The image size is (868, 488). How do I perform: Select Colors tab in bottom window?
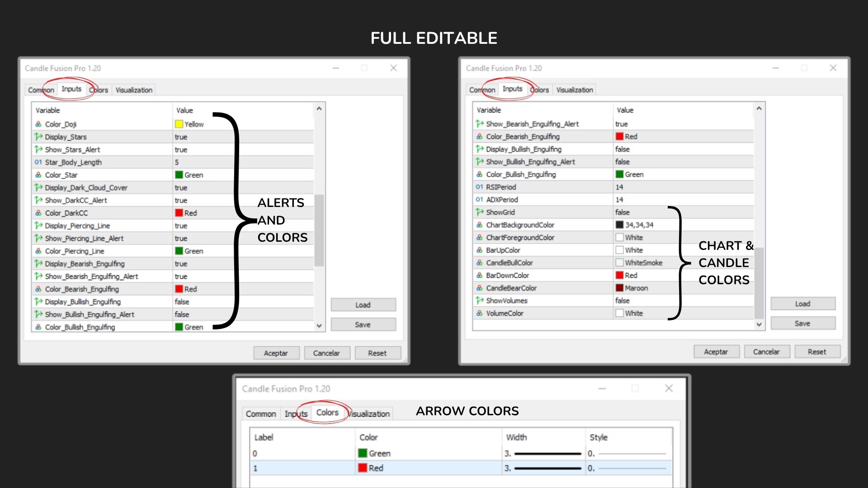click(327, 413)
